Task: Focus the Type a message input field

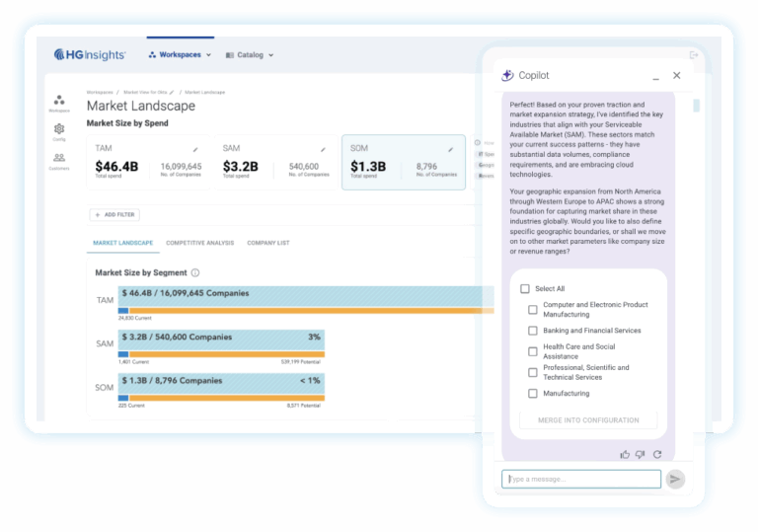Action: [x=581, y=480]
